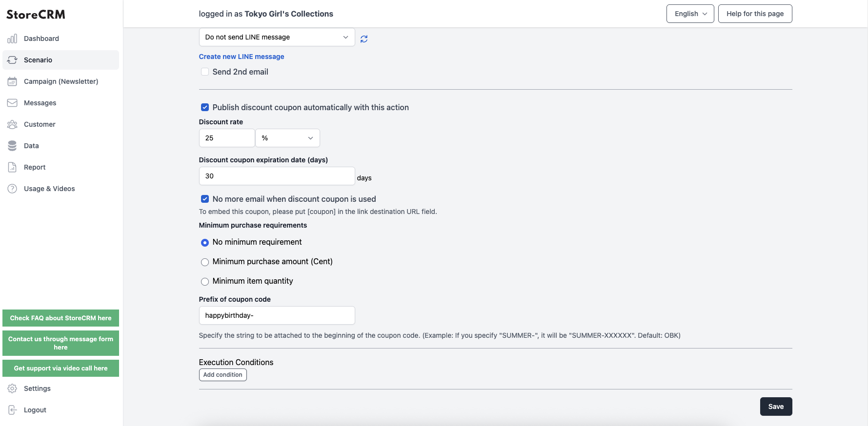Open Scenario in the sidebar
This screenshot has height=426, width=868.
point(61,60)
